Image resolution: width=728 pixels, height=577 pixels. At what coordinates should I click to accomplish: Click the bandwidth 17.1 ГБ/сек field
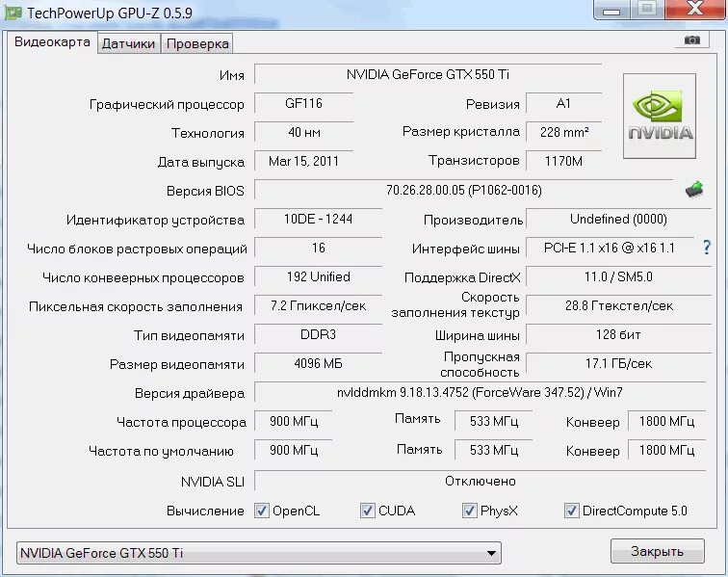click(x=618, y=363)
